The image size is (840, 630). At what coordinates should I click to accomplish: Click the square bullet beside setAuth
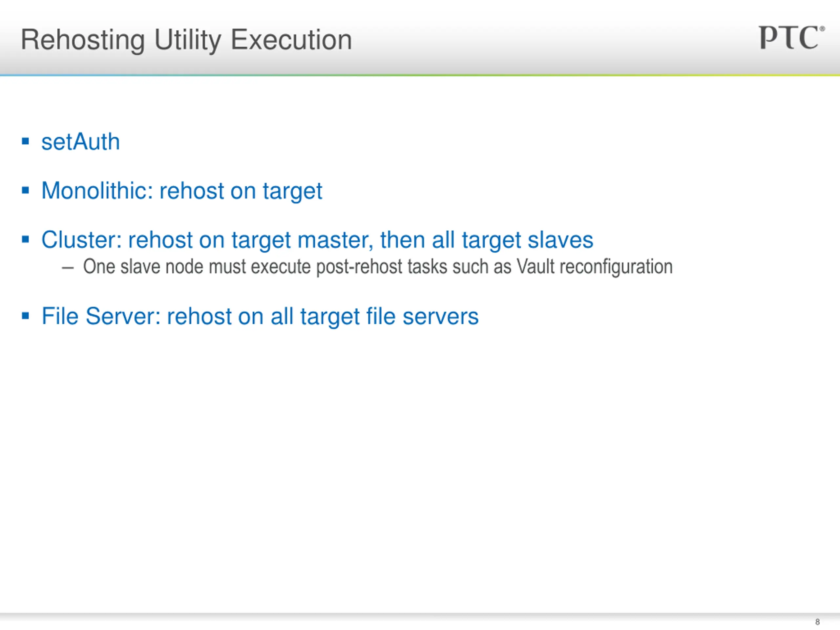26,142
